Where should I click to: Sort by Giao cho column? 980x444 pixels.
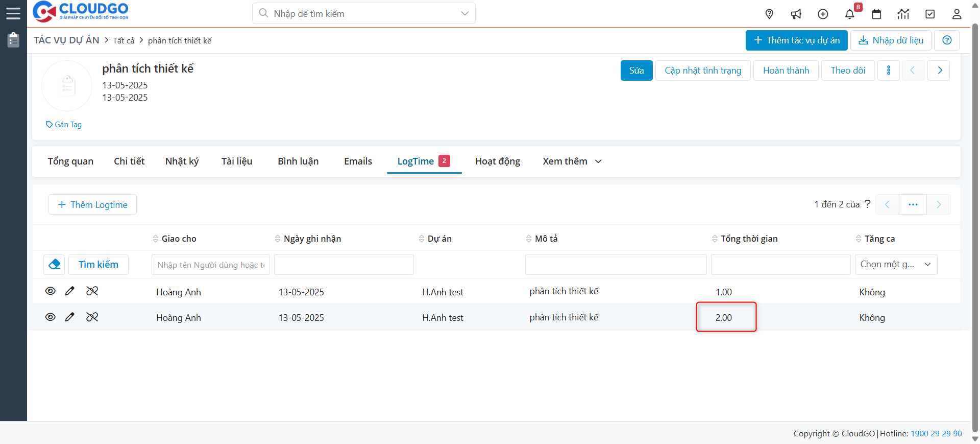point(174,239)
